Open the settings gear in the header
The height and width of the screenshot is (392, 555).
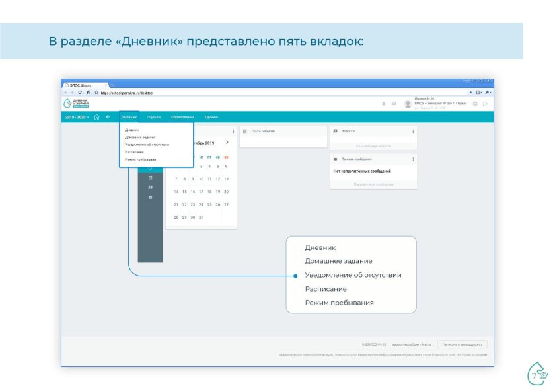point(474,104)
